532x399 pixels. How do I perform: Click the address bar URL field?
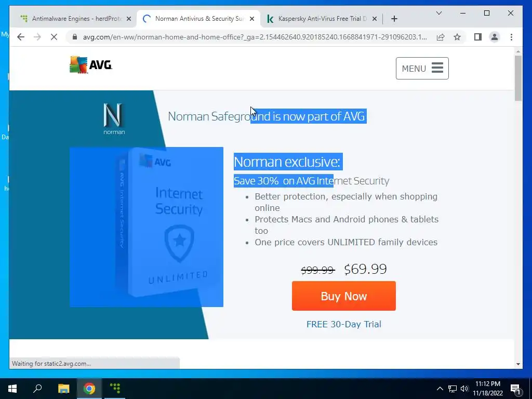[255, 37]
